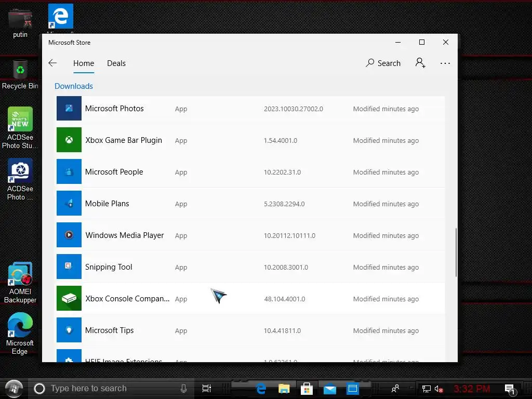Click the Start button on taskbar
This screenshot has width=532, height=399.
coord(14,388)
